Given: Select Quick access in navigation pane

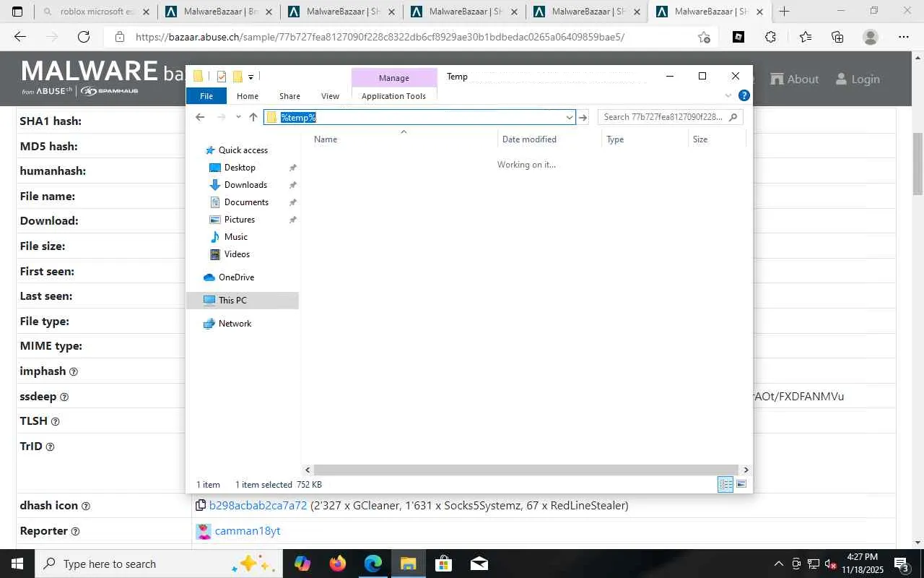Looking at the screenshot, I should (x=243, y=150).
